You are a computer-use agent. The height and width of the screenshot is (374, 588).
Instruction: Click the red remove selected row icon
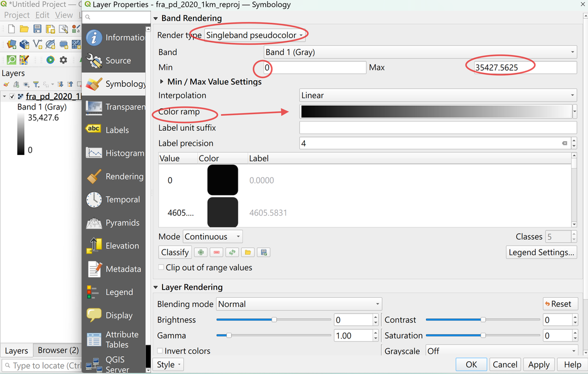click(x=216, y=252)
